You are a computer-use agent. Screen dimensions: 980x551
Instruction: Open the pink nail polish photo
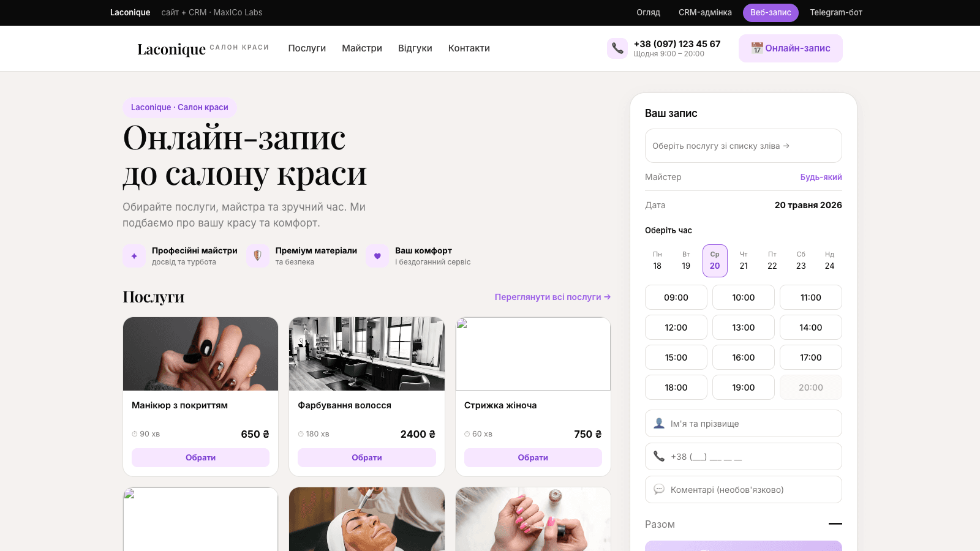(533, 519)
